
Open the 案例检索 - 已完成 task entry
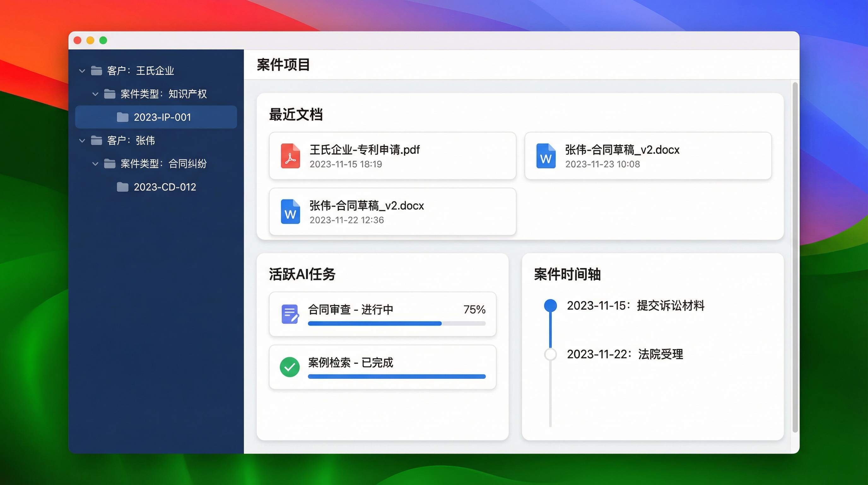(383, 367)
